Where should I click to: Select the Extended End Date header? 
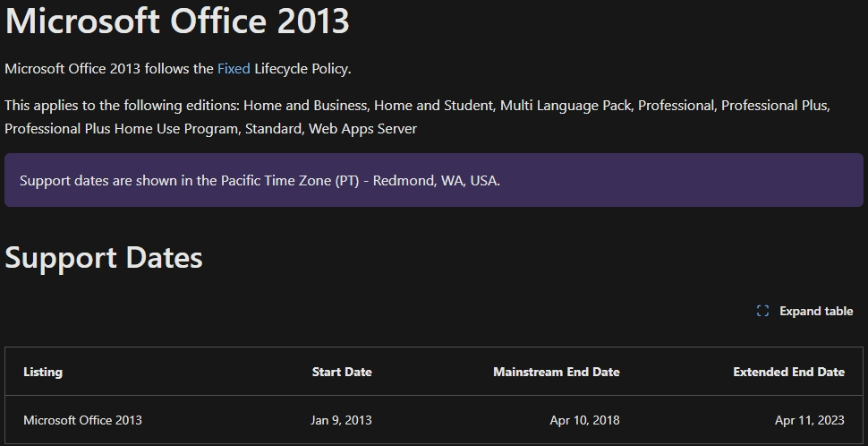click(788, 372)
